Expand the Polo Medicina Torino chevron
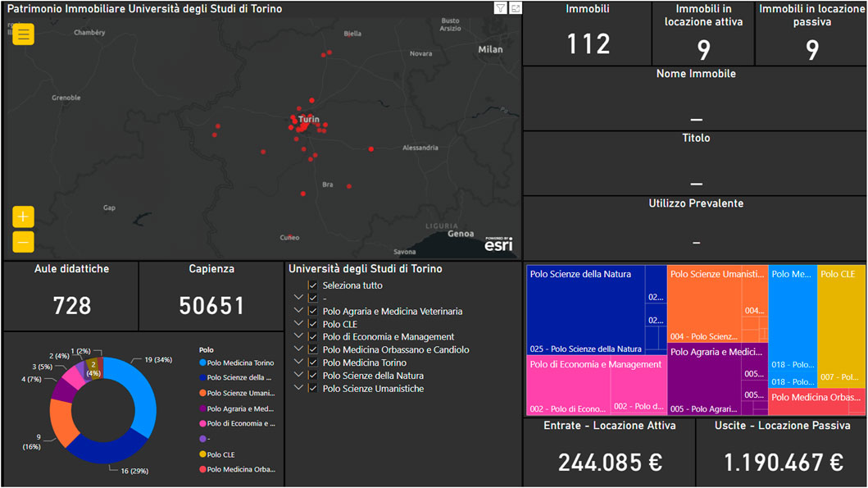The image size is (868, 488). pyautogui.click(x=298, y=362)
